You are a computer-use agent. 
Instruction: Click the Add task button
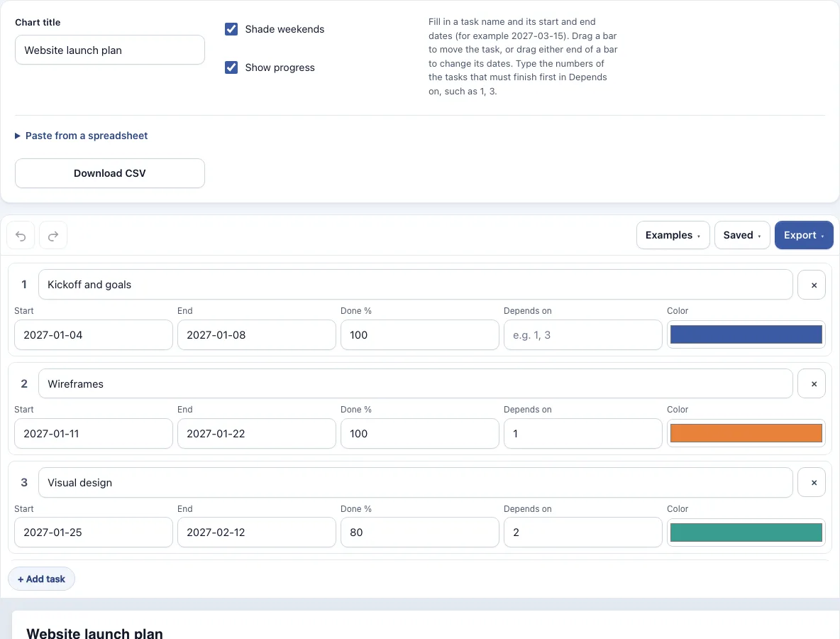[41, 579]
